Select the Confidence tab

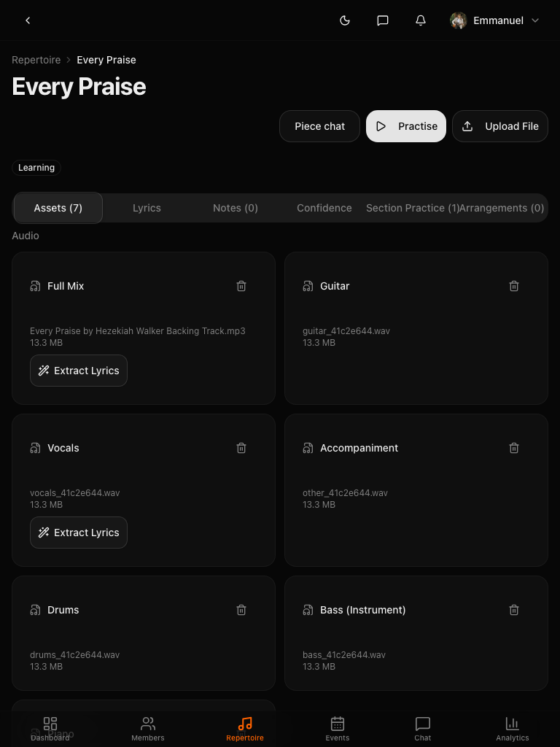coord(324,208)
